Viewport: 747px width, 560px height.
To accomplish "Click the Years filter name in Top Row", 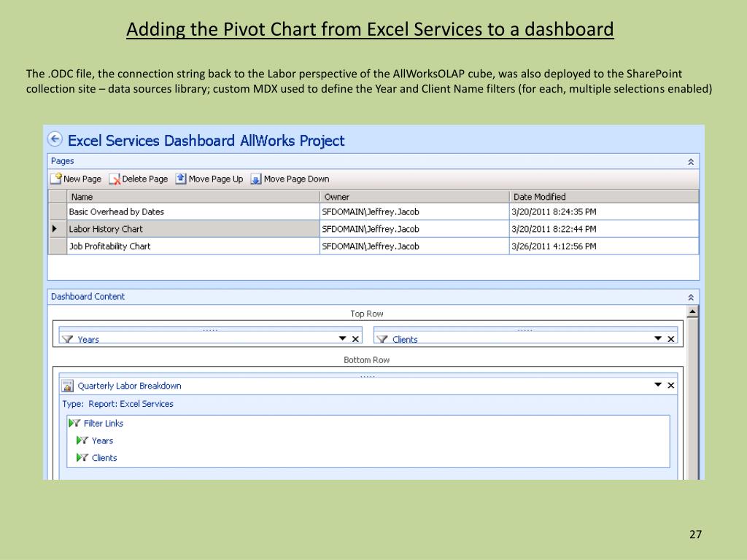I will click(88, 340).
